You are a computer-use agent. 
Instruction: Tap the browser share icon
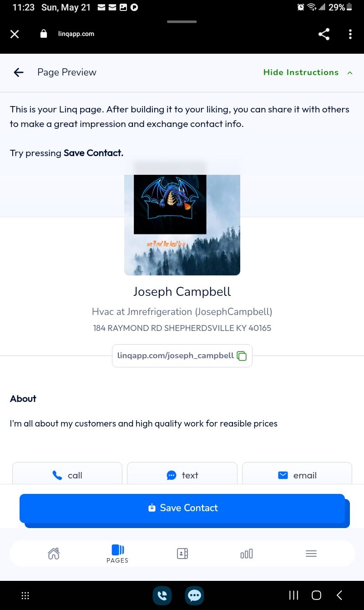click(324, 34)
